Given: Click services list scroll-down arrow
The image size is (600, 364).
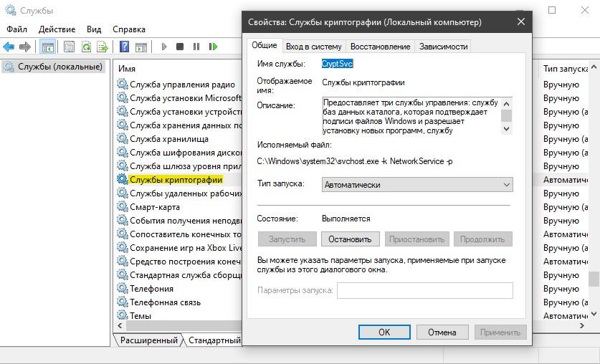Looking at the screenshot, I should tap(594, 314).
